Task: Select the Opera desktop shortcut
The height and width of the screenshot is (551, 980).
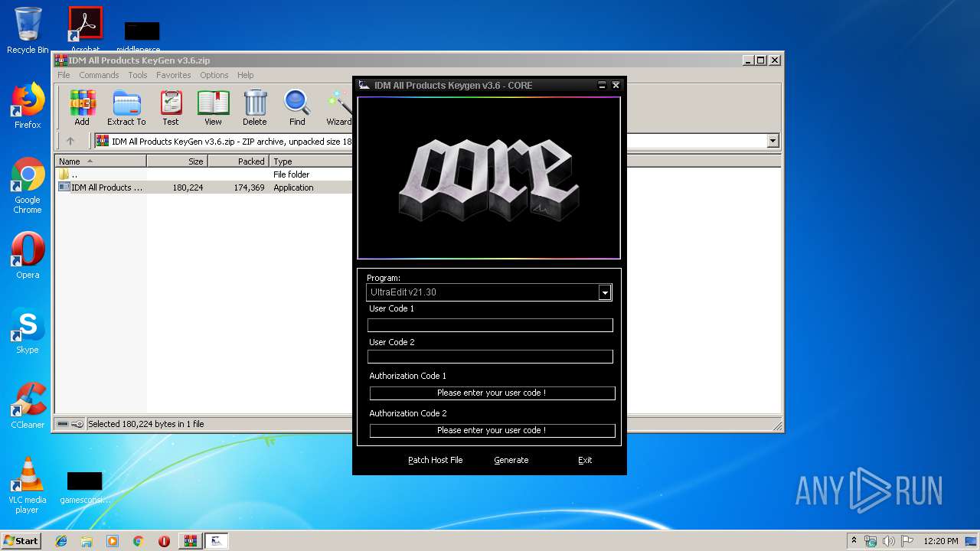Action: tap(28, 256)
